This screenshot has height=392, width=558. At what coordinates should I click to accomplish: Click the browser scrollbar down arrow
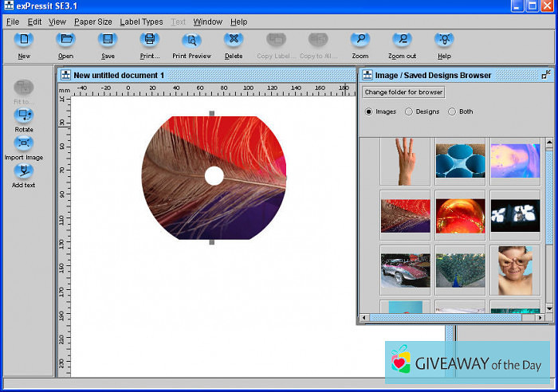(x=549, y=308)
